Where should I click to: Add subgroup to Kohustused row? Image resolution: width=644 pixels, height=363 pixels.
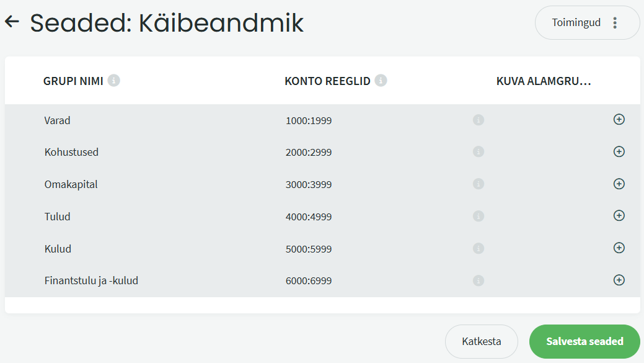pos(619,152)
